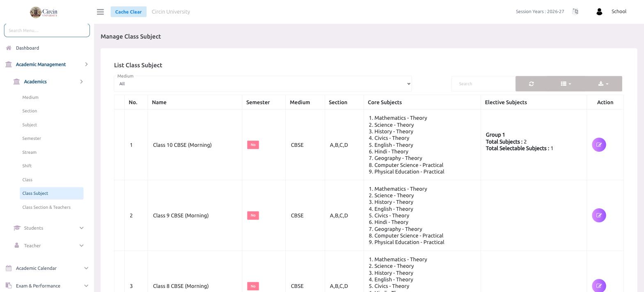Image resolution: width=644 pixels, height=292 pixels.
Task: Edit Class 8 CBSE (Morning) row
Action: (599, 286)
